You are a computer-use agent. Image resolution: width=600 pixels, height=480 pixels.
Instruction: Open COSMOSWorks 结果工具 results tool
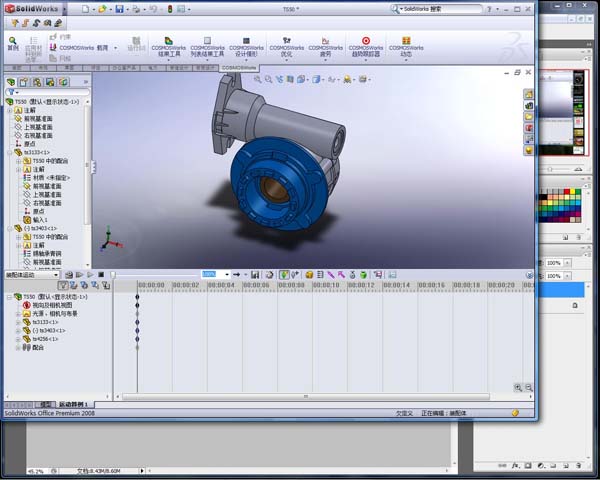pyautogui.click(x=169, y=47)
